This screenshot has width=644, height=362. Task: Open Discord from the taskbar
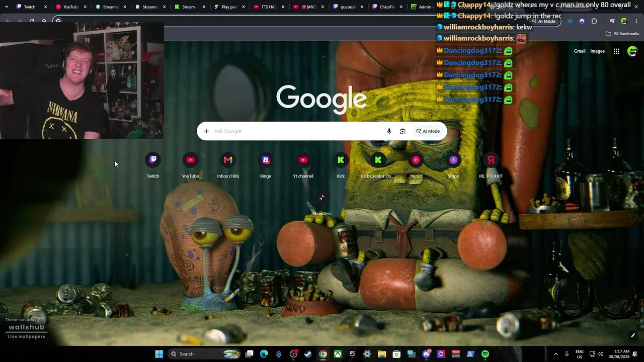click(427, 354)
